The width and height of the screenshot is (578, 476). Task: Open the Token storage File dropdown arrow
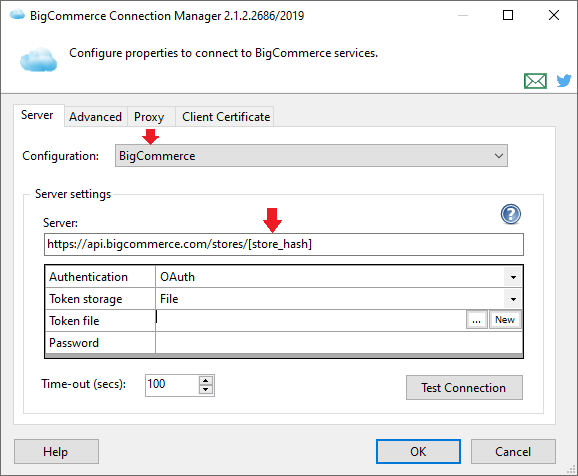(x=513, y=299)
